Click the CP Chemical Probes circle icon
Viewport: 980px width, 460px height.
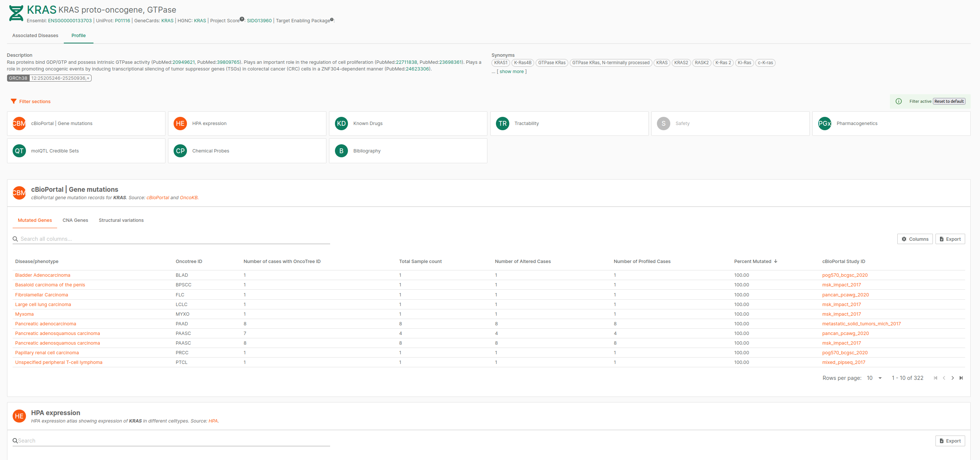tap(180, 151)
